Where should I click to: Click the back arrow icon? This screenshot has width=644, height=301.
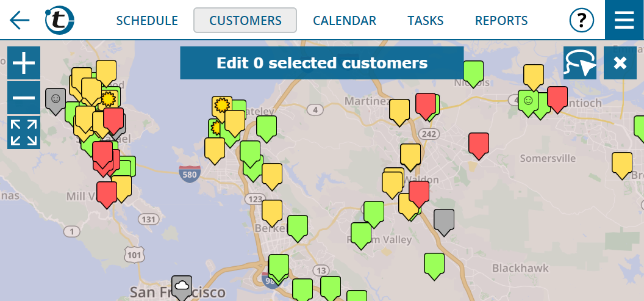pos(20,20)
